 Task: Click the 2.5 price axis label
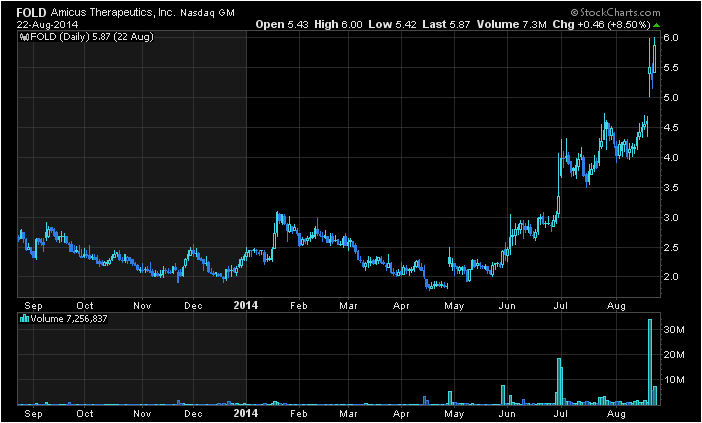(x=672, y=248)
